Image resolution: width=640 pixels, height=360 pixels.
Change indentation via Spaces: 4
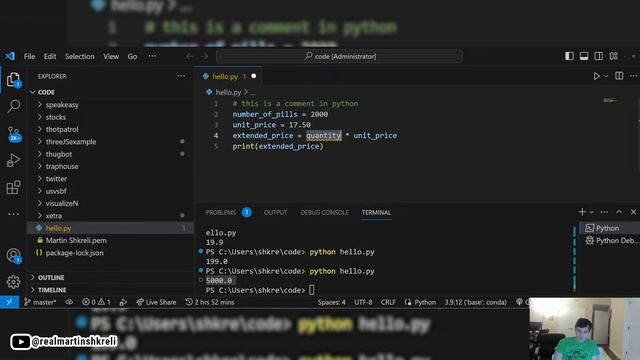[331, 302]
